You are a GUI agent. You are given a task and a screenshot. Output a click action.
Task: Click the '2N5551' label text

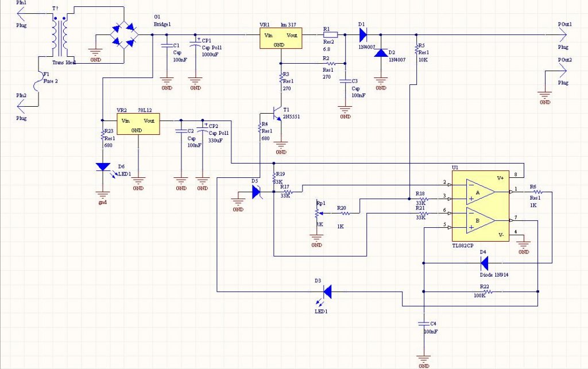(291, 116)
